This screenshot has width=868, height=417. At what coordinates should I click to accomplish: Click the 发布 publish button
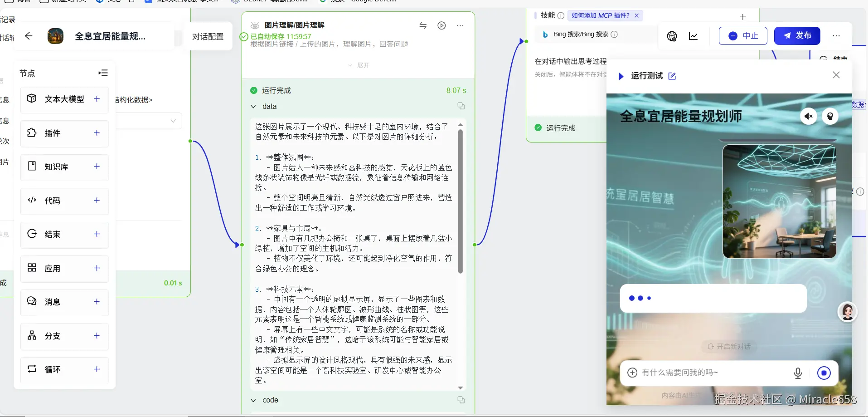797,36
